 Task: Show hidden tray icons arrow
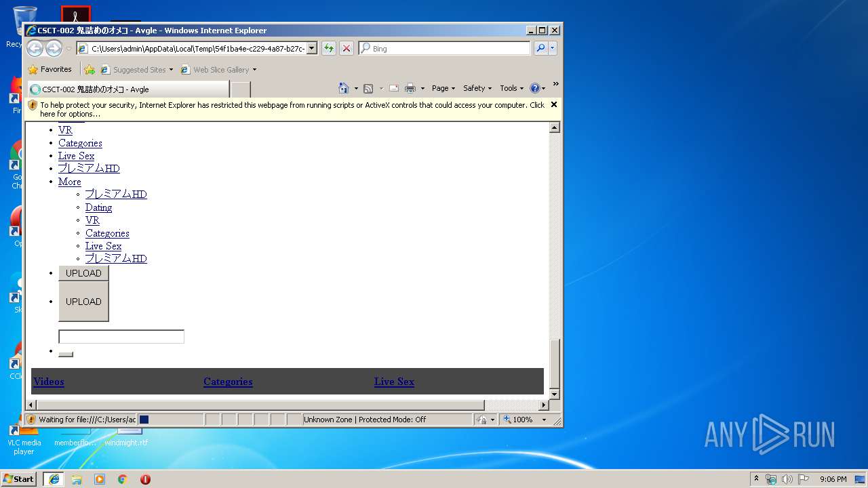(757, 479)
